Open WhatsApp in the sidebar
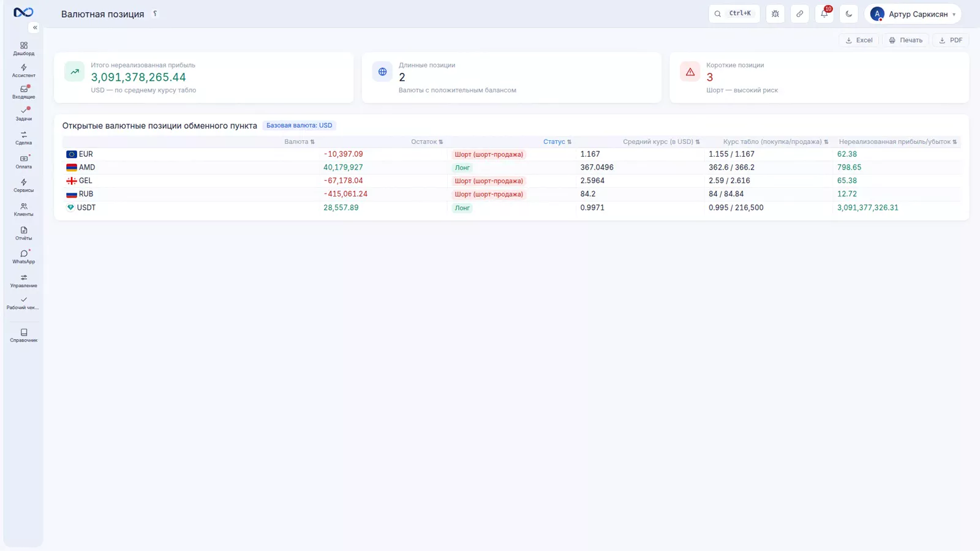 coord(23,257)
